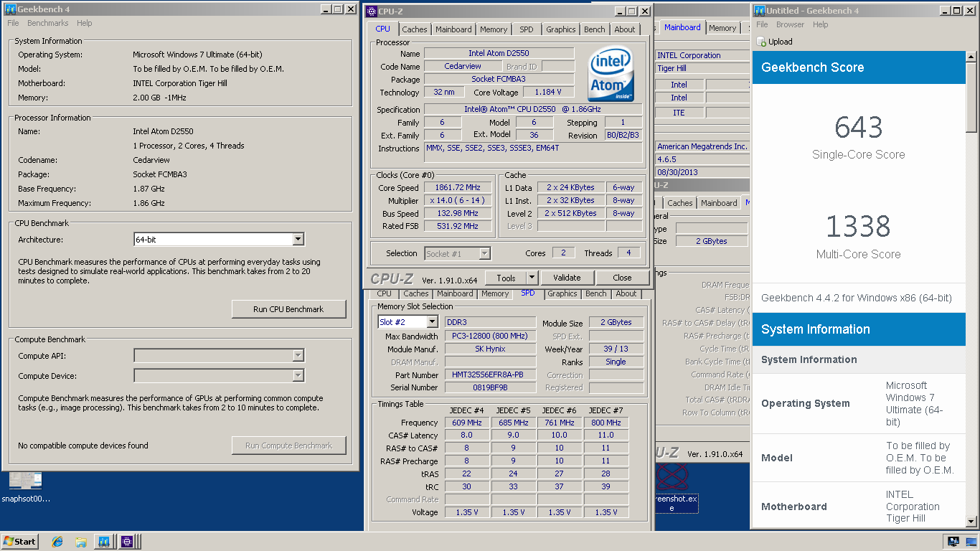Open the Compute Device dropdown
The width and height of the screenshot is (980, 551).
(x=298, y=376)
